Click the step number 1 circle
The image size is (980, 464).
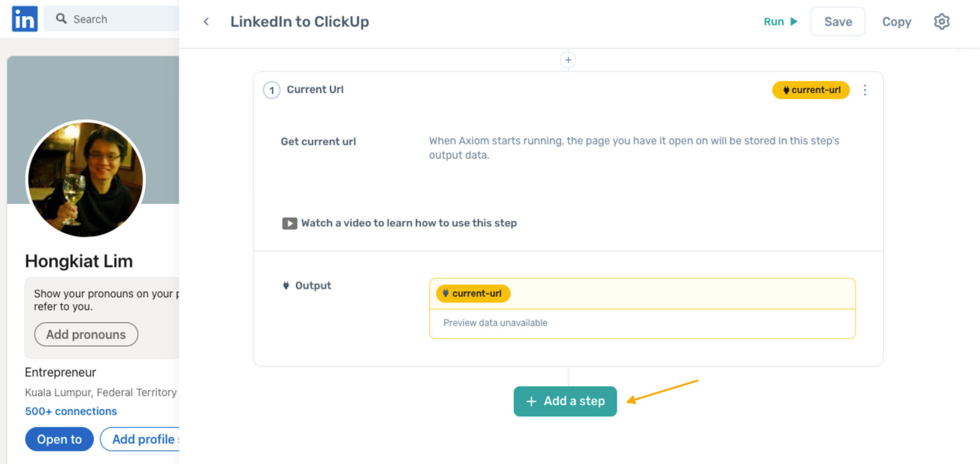click(272, 90)
